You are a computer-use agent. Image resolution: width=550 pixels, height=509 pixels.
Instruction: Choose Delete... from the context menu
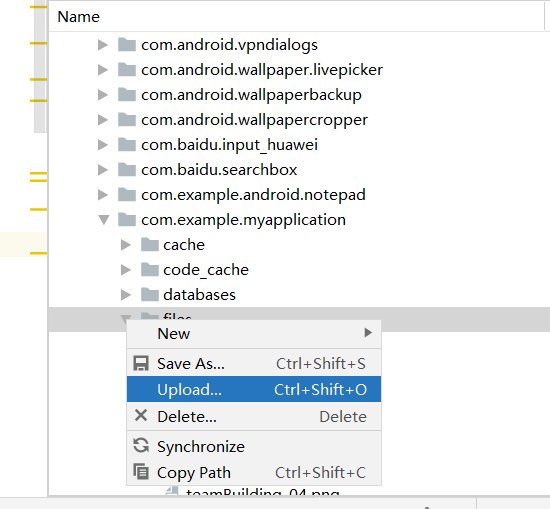tap(254, 416)
